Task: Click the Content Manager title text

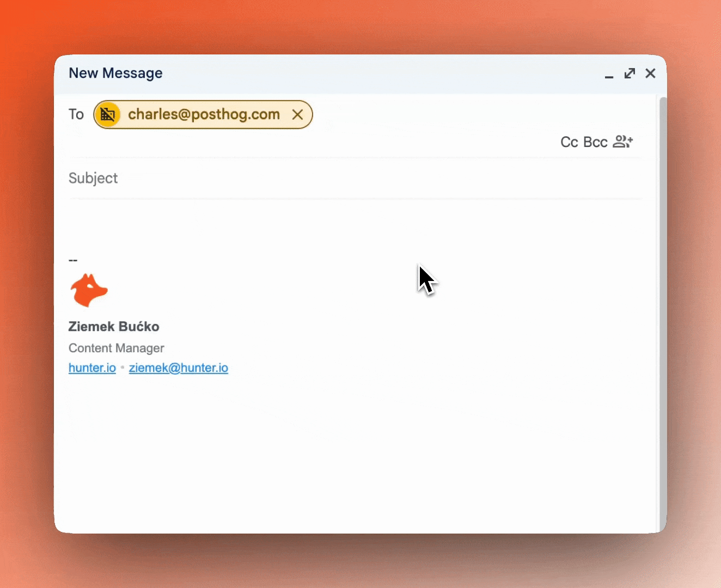Action: 116,348
